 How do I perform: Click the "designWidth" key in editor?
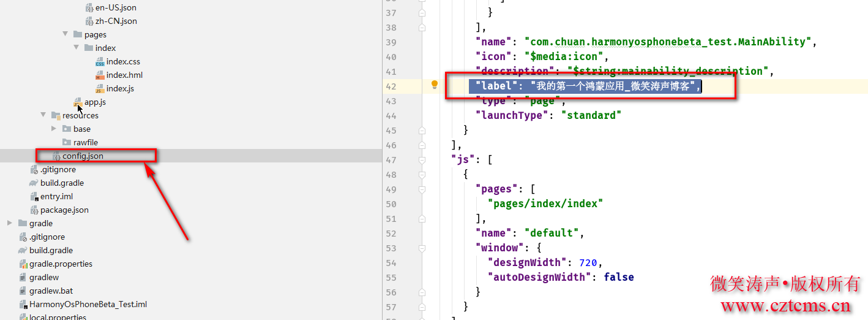[526, 262]
